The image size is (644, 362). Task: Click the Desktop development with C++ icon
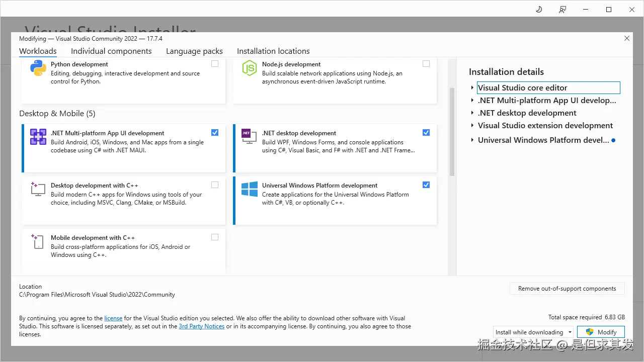tap(38, 189)
